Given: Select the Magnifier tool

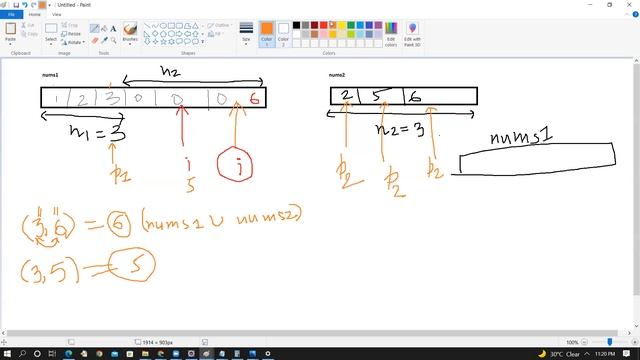Looking at the screenshot, I should coord(113,40).
